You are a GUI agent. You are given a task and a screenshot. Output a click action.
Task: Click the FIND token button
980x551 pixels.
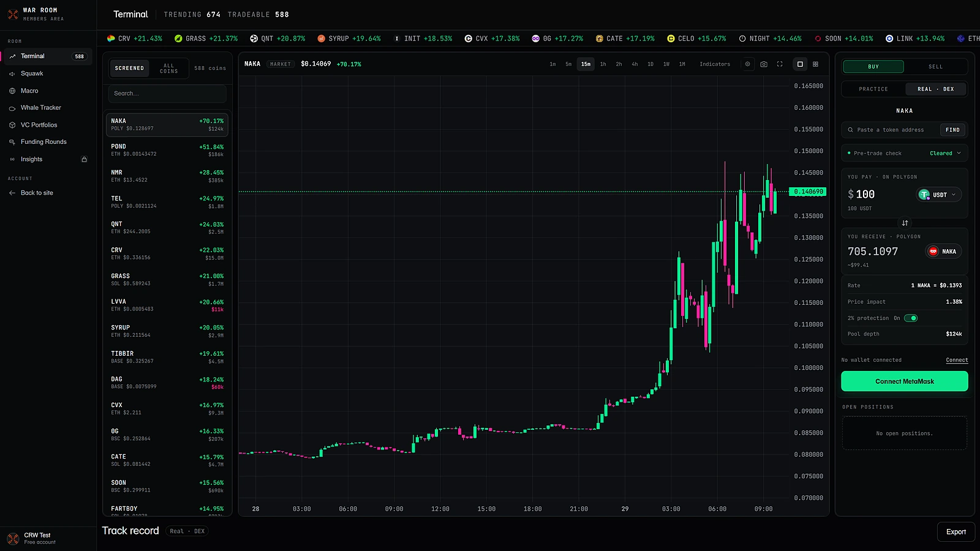[x=952, y=130]
